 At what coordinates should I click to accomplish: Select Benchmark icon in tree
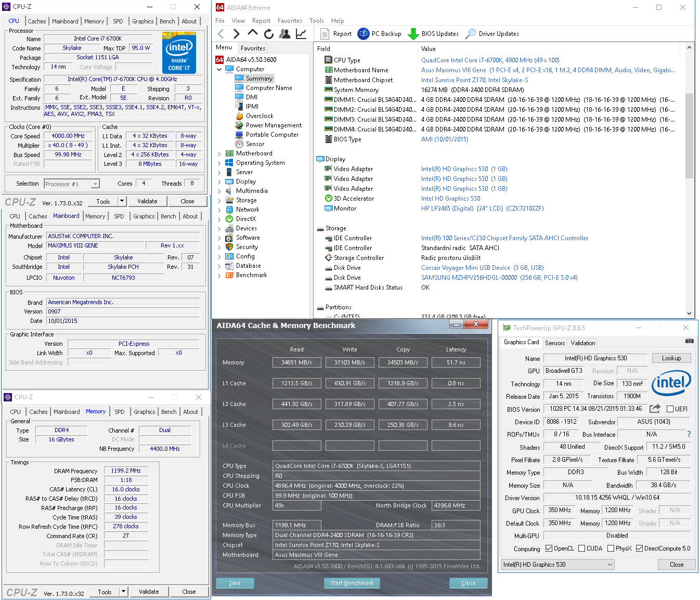pyautogui.click(x=229, y=275)
